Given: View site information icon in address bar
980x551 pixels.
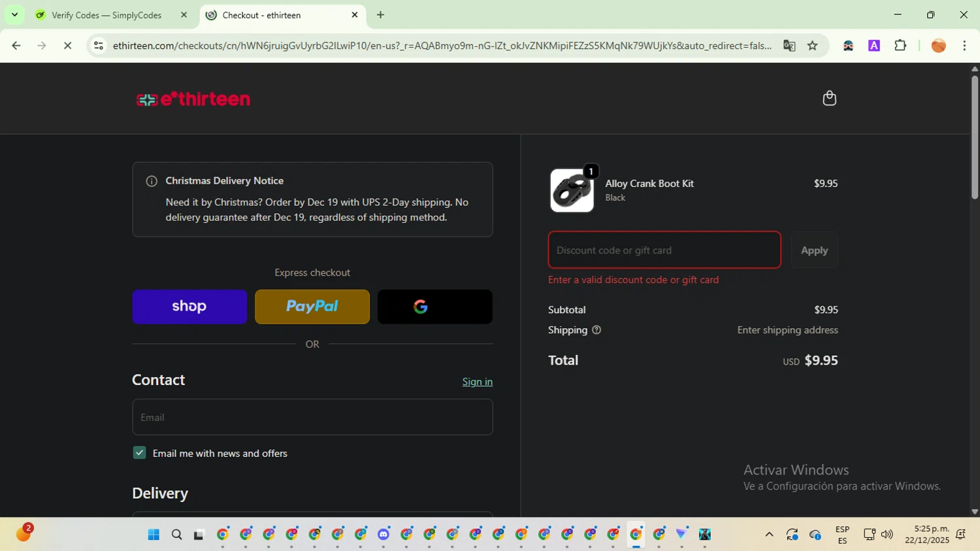Looking at the screenshot, I should 99,46.
